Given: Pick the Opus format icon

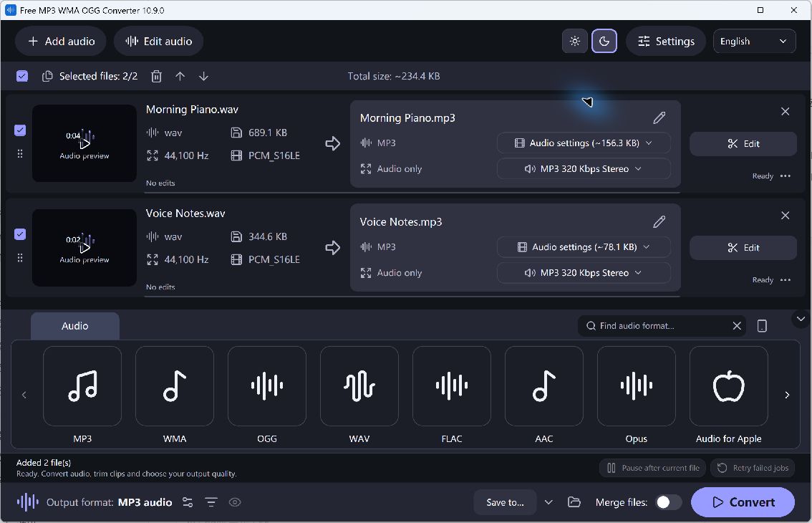Looking at the screenshot, I should 636,386.
